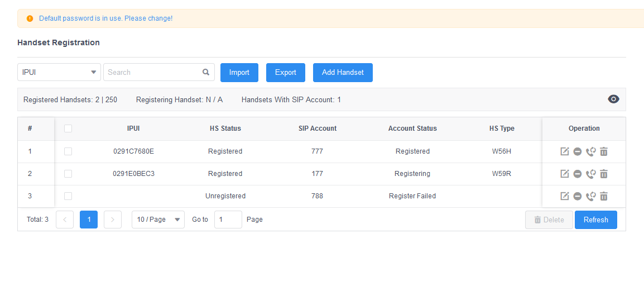Viewport: 644px width, 281px height.
Task: Click the Unregistered HS status cell
Action: (x=225, y=196)
